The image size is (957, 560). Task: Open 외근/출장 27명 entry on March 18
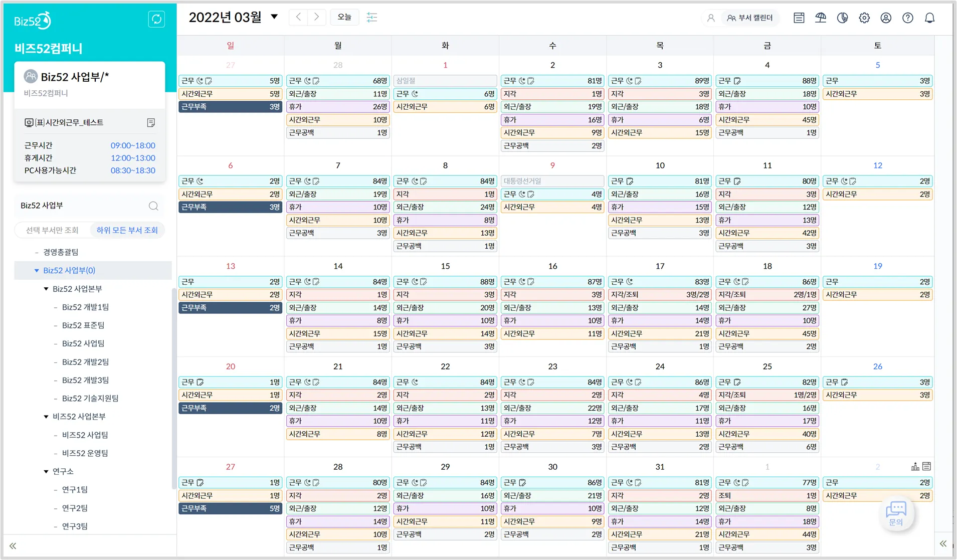767,308
